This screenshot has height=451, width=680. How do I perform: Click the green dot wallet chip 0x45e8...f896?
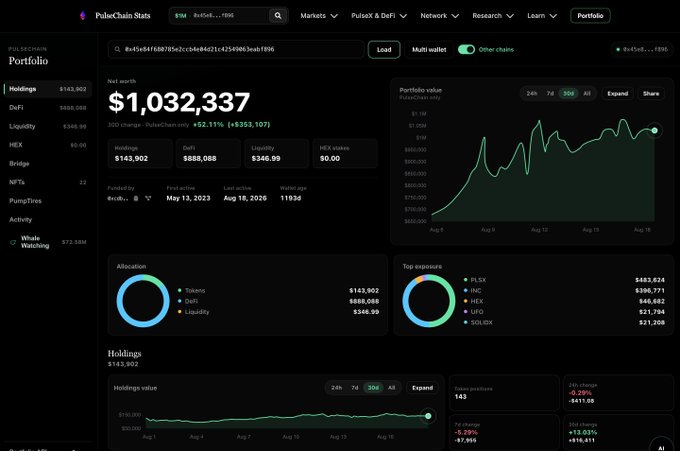(642, 49)
